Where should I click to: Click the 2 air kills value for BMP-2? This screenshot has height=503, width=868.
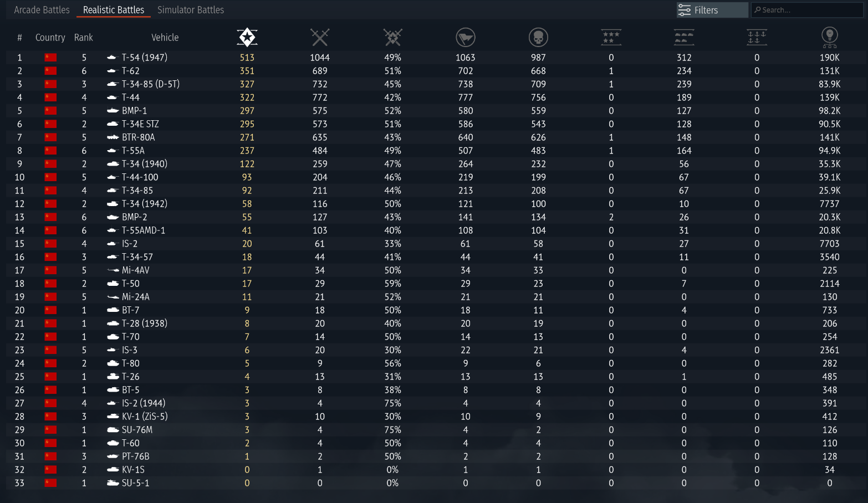611,217
